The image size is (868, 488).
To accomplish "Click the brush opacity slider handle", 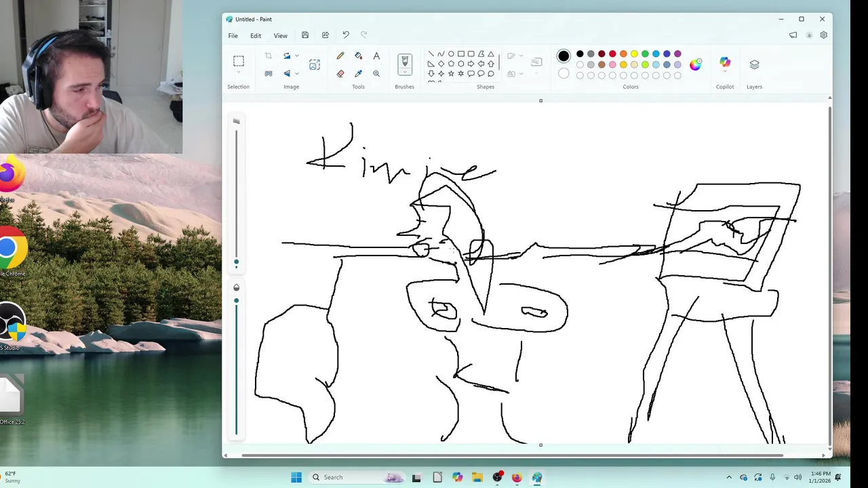I will pyautogui.click(x=236, y=300).
